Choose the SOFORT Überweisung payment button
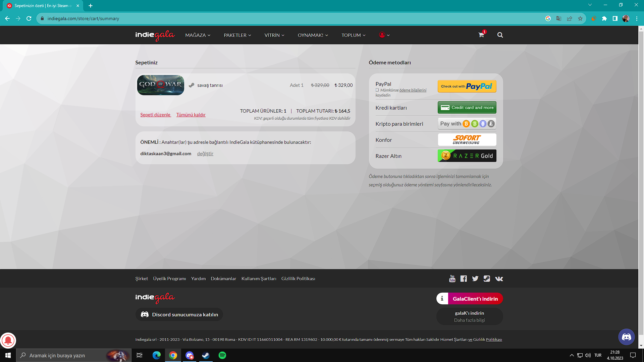This screenshot has height=362, width=644. [467, 140]
